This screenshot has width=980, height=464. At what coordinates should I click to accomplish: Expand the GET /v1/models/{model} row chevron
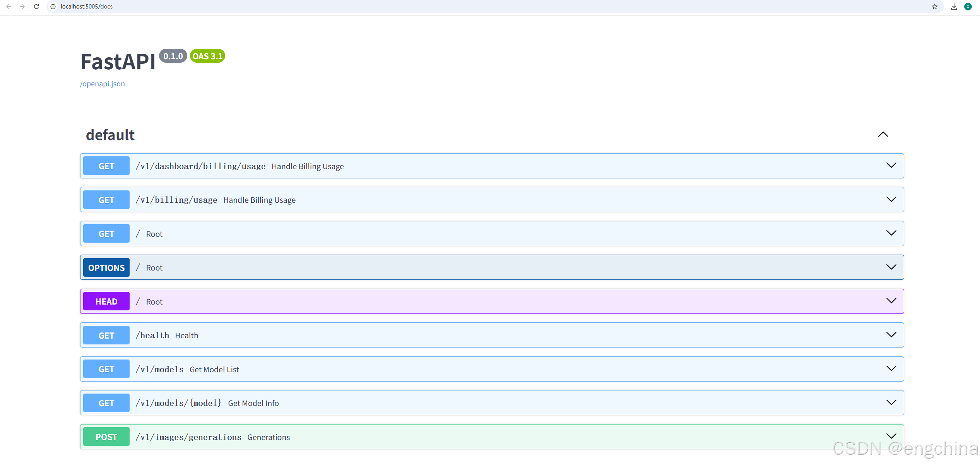pyautogui.click(x=891, y=403)
